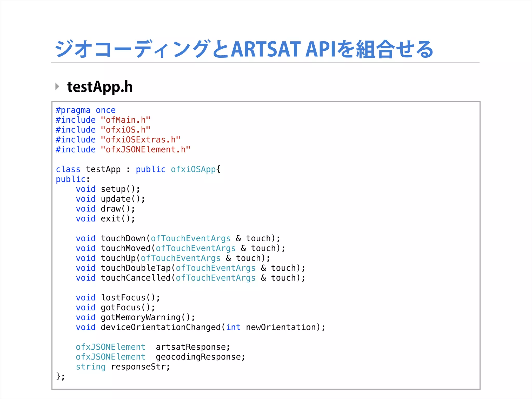532x399 pixels.
Task: Click the 'void lostFocus();' declaration
Action: (118, 298)
